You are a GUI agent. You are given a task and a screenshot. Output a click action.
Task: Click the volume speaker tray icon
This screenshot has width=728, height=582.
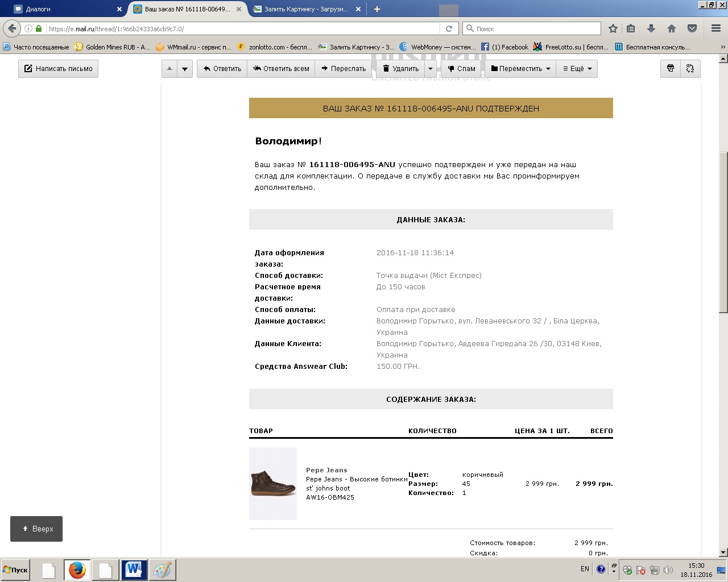point(668,570)
